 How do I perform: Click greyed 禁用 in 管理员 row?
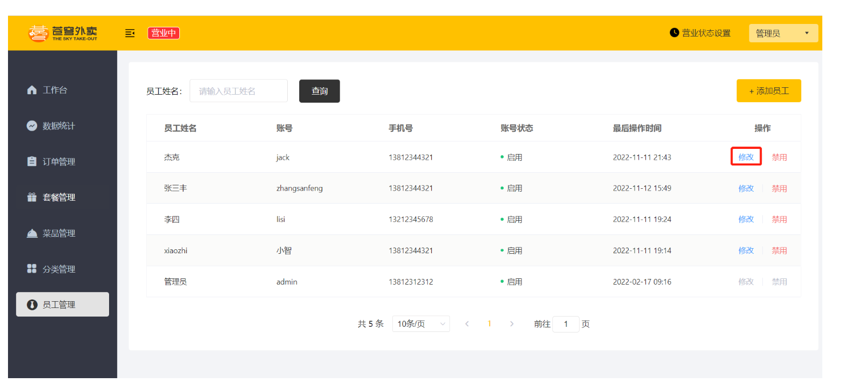pos(779,282)
